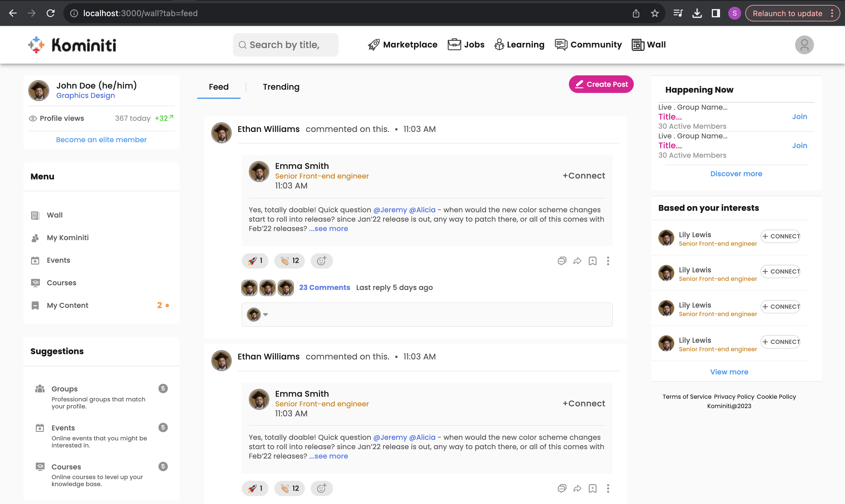Viewport: 845px width, 504px height.
Task: Toggle clap reaction showing 12 on first post
Action: 290,261
